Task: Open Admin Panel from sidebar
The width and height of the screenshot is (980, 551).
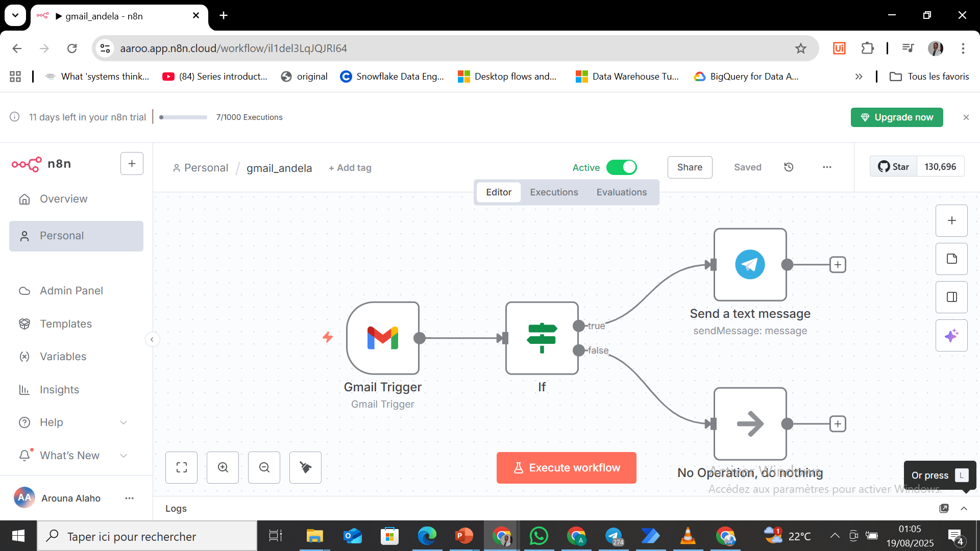Action: coord(76,291)
